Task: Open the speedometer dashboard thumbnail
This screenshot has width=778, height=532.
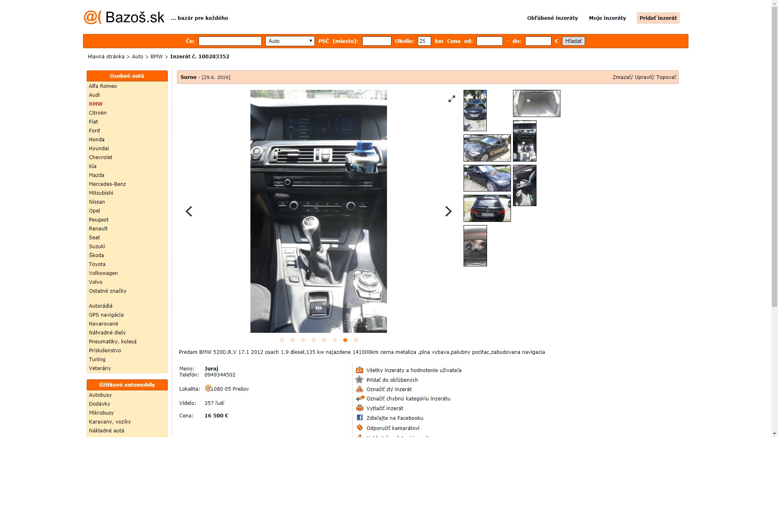Action: (x=475, y=246)
